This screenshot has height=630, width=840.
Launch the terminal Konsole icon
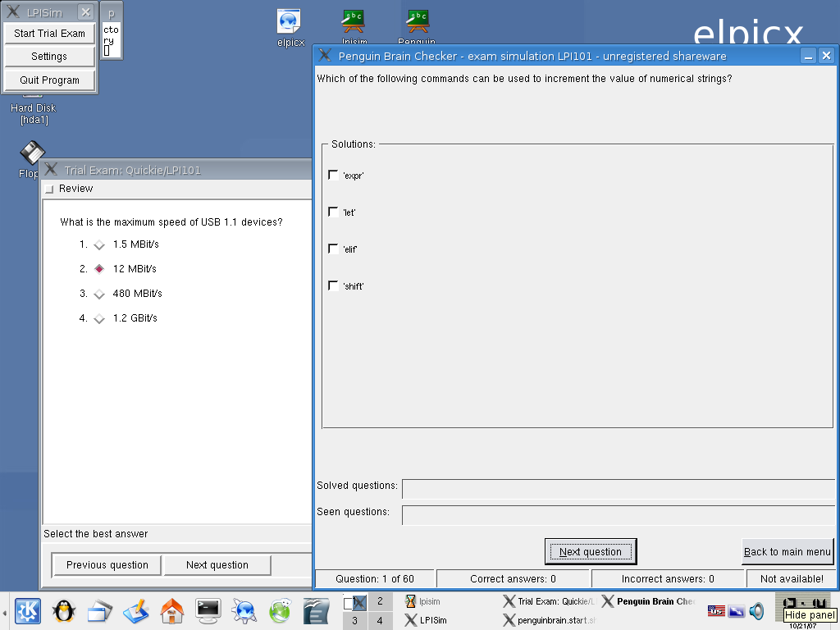pyautogui.click(x=208, y=611)
